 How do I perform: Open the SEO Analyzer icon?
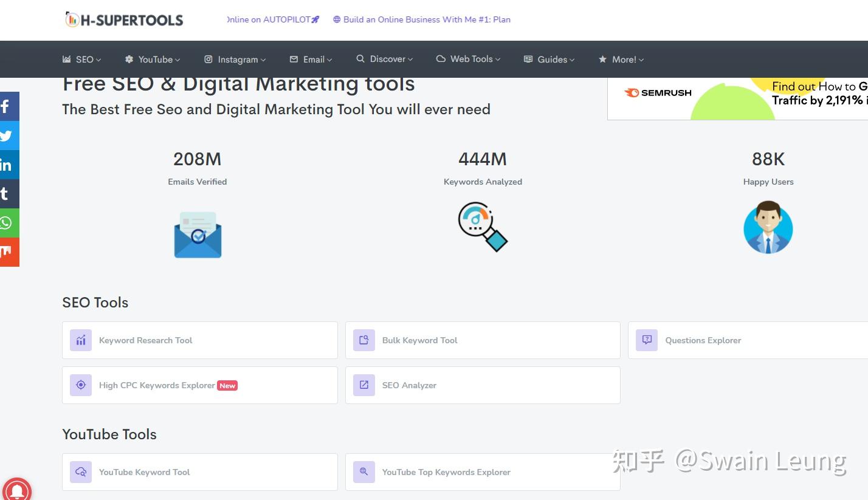363,385
